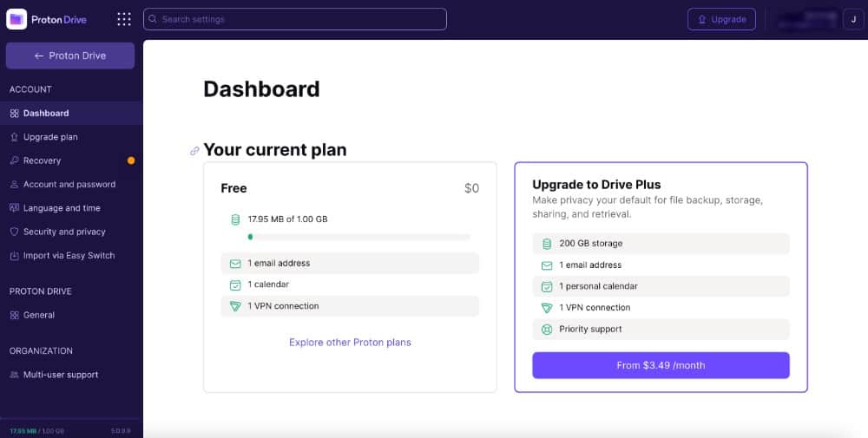Open Account and password settings
868x438 pixels.
69,185
